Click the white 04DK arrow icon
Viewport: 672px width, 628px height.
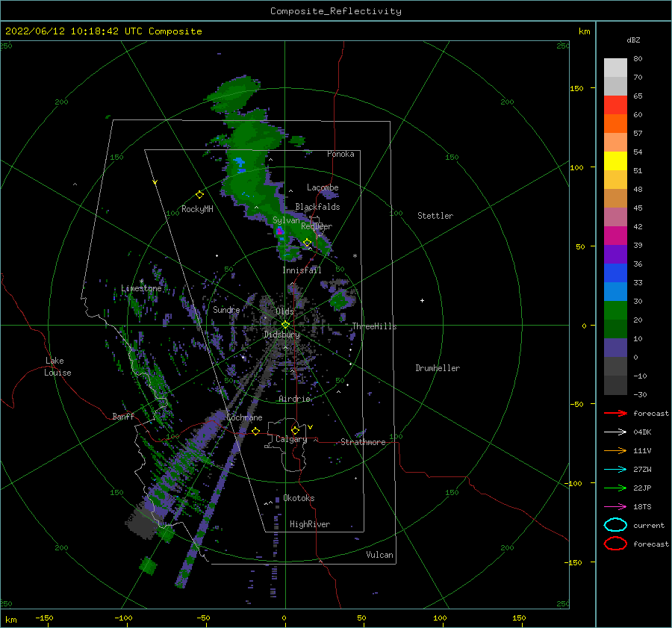tap(615, 432)
